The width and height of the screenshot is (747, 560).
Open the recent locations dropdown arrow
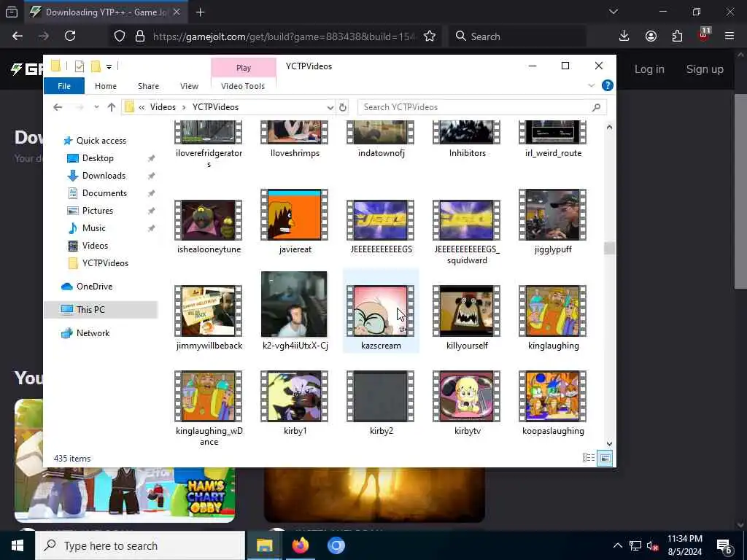pos(97,107)
